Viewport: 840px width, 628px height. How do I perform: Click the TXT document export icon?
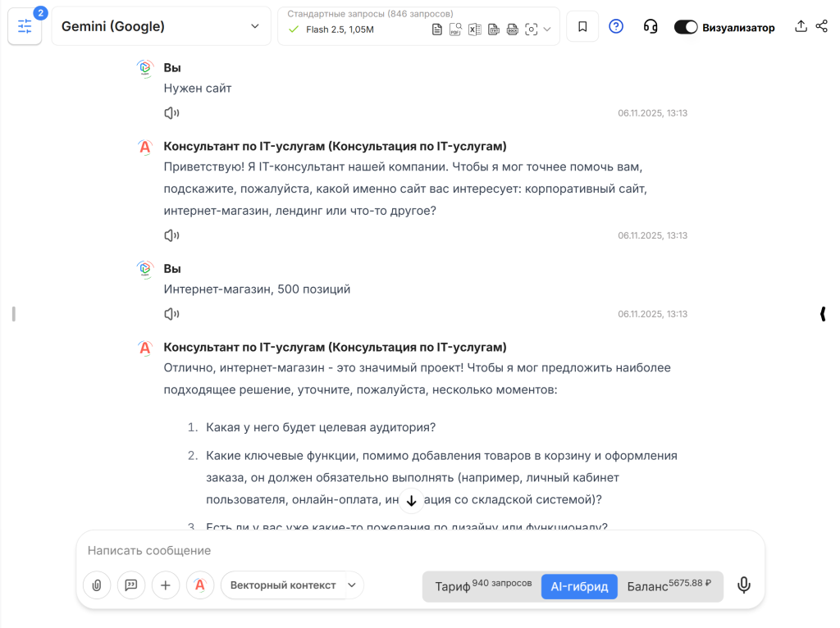(x=493, y=29)
